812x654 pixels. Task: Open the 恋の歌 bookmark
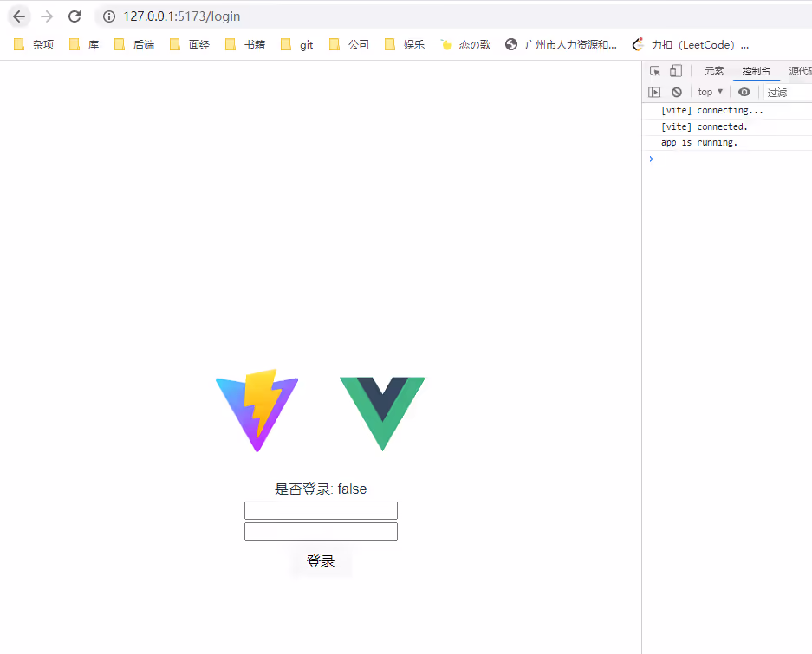coord(465,44)
